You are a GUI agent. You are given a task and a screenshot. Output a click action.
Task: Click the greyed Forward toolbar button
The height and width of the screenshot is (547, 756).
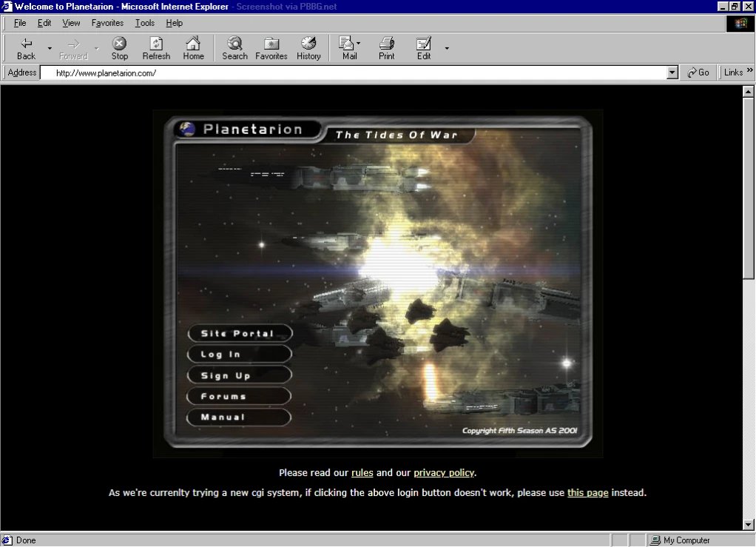pyautogui.click(x=73, y=49)
